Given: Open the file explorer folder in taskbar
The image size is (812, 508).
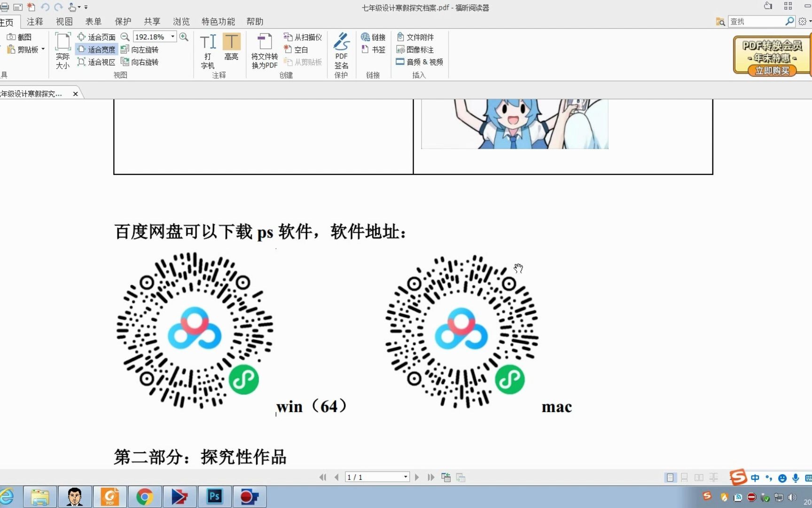Looking at the screenshot, I should [40, 497].
